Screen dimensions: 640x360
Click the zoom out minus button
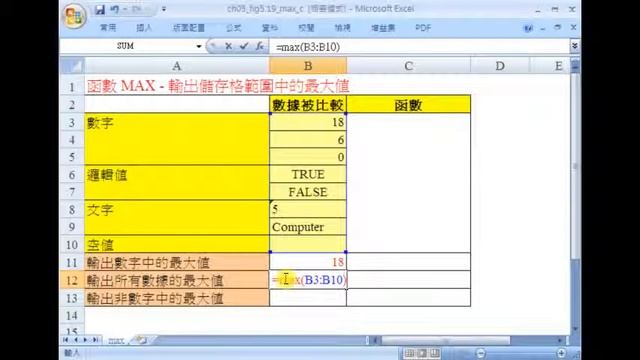[x=481, y=353]
